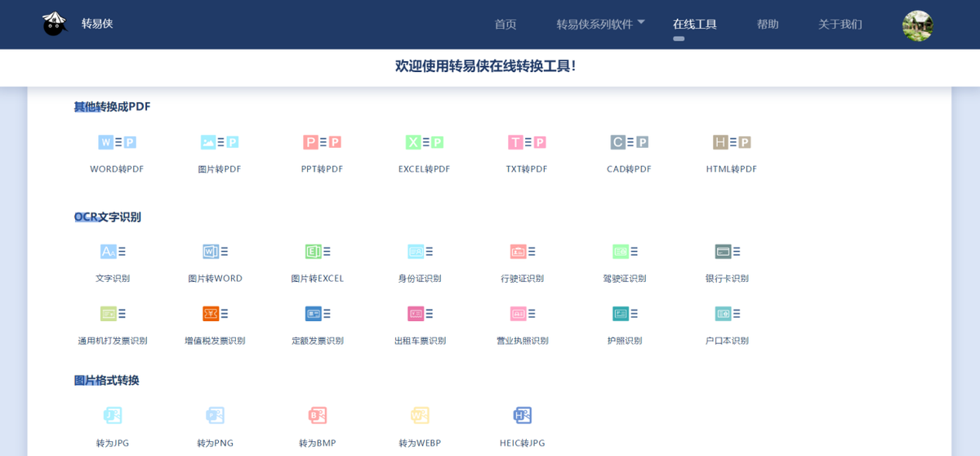Select the 图片转WORD icon

pyautogui.click(x=216, y=252)
